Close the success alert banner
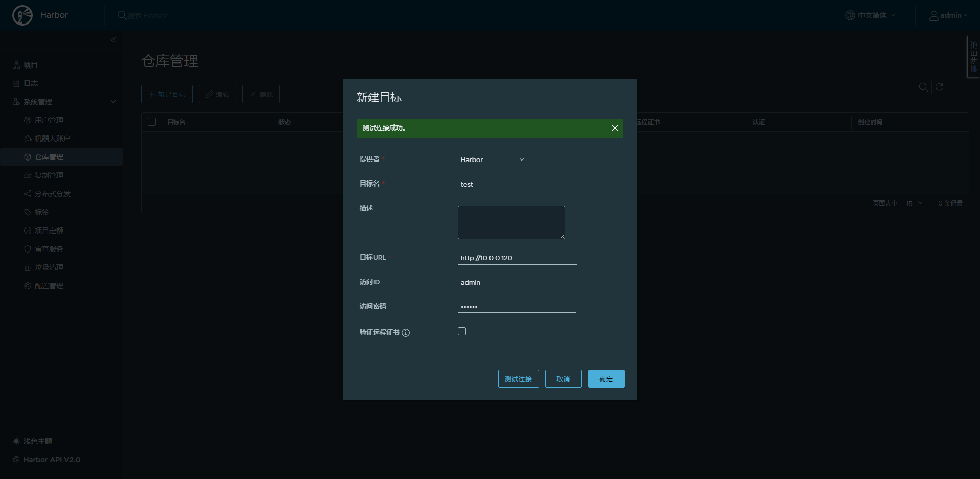 tap(615, 128)
